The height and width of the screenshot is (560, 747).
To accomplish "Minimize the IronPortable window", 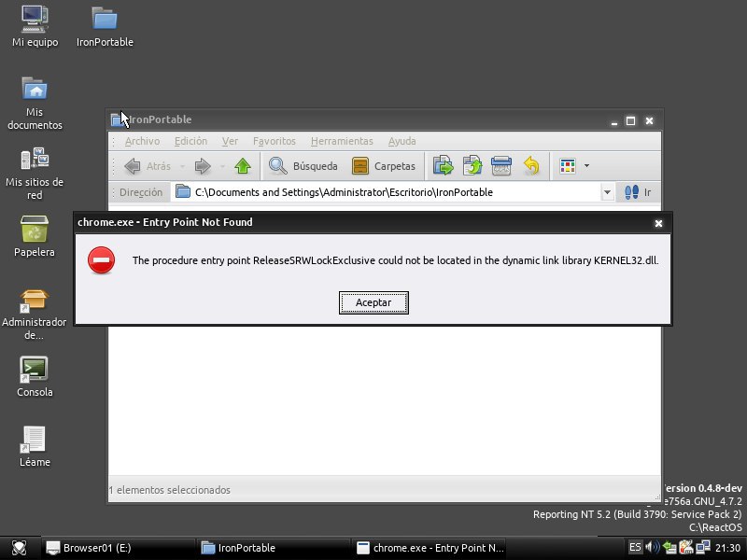I will [614, 121].
